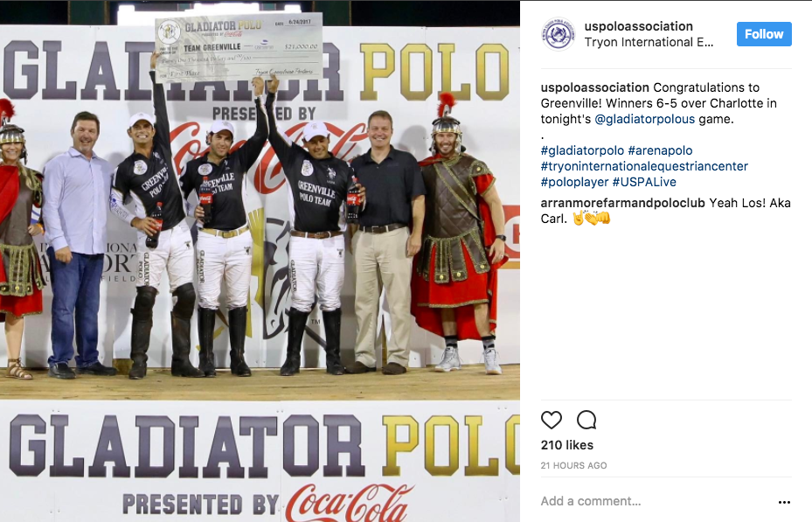
Task: Open uspoloassociation username in header
Action: pyautogui.click(x=639, y=26)
